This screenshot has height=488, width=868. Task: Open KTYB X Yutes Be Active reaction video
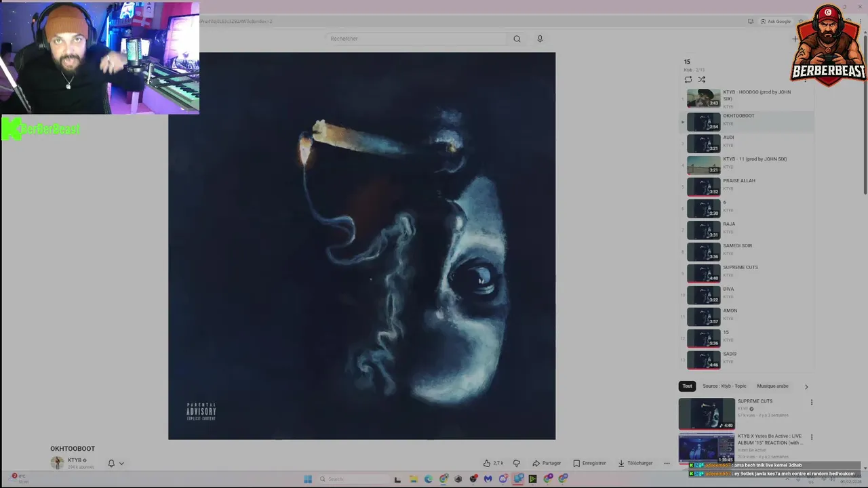[x=707, y=449]
